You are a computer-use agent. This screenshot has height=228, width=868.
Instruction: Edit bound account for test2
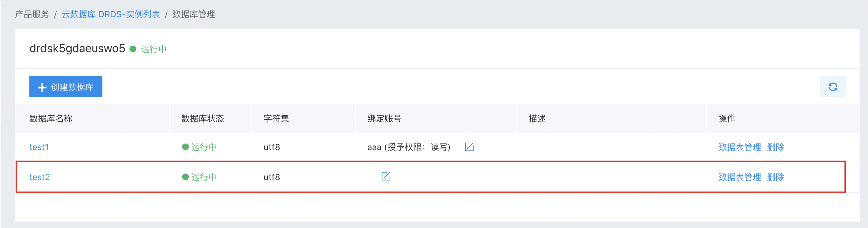pos(386,176)
